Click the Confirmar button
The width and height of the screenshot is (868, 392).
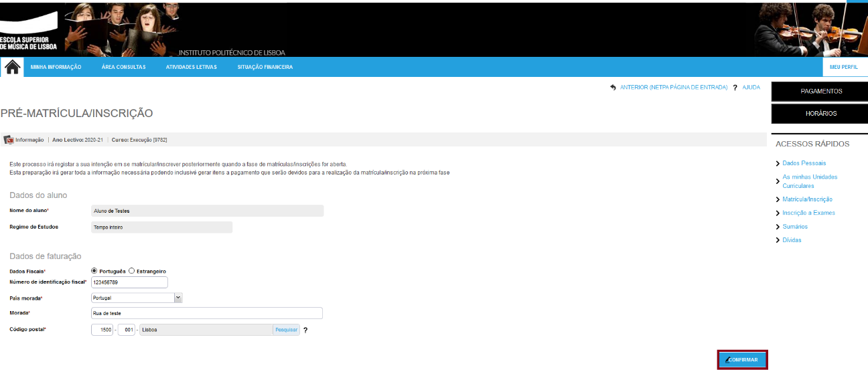tap(742, 360)
